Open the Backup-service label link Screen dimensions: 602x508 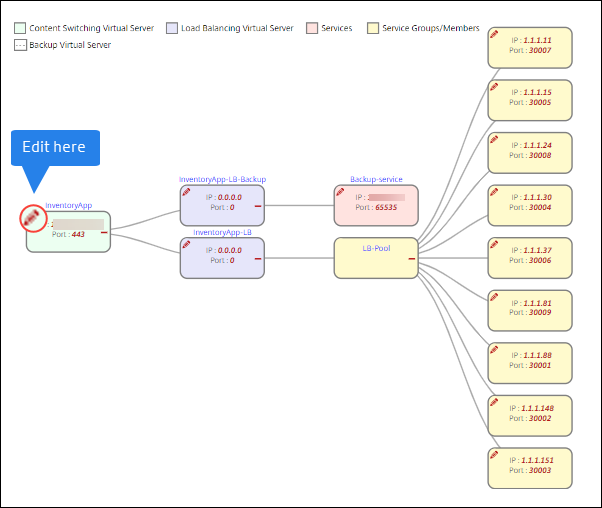click(376, 179)
